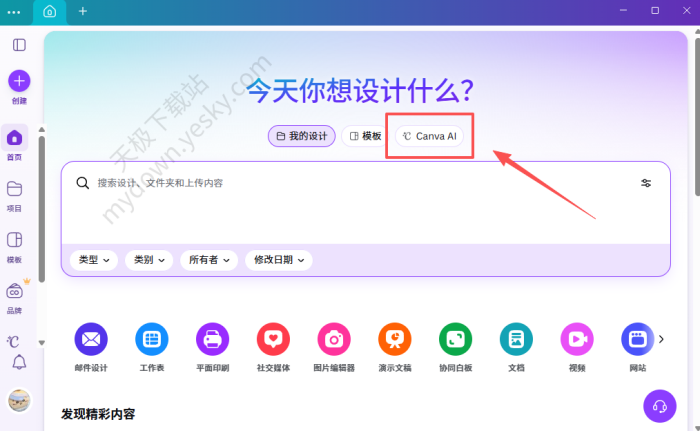Click sidebar scroll up arrow

pos(42,130)
